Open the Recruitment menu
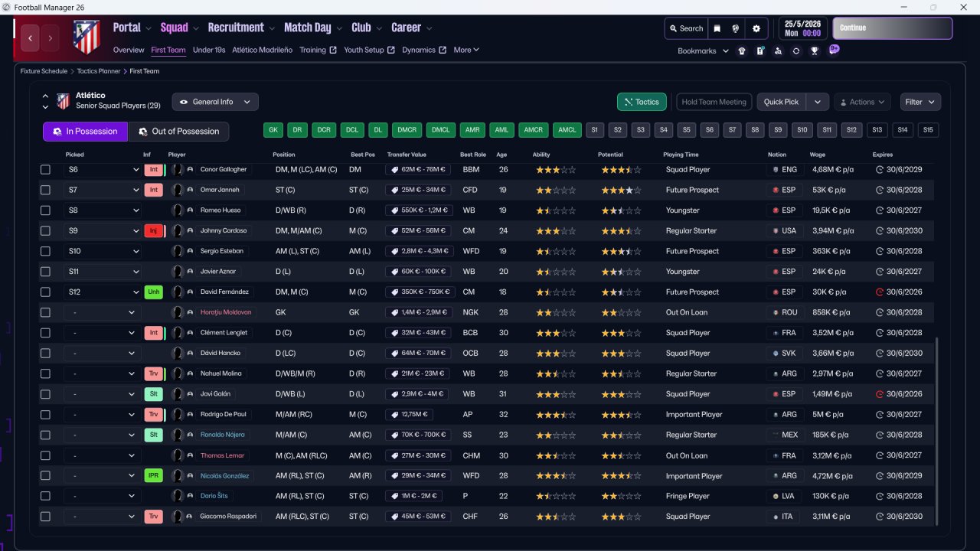 (x=236, y=28)
